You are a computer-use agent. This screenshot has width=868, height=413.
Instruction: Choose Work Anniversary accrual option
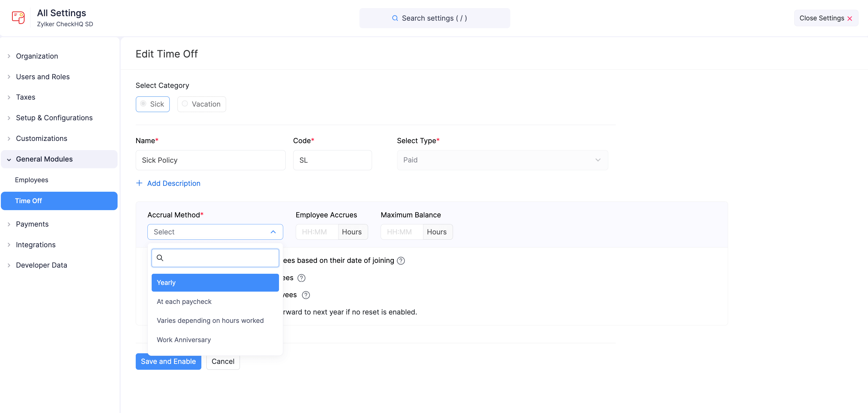point(215,340)
